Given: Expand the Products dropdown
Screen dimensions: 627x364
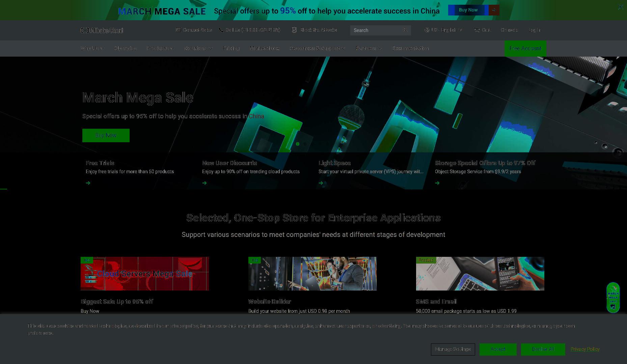Looking at the screenshot, I should pyautogui.click(x=160, y=48).
